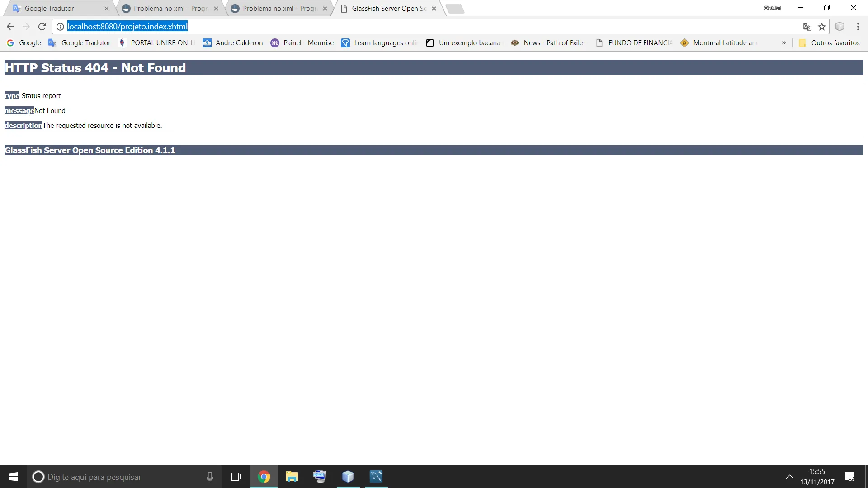The height and width of the screenshot is (488, 868).
Task: View the site information icon
Action: tap(60, 27)
